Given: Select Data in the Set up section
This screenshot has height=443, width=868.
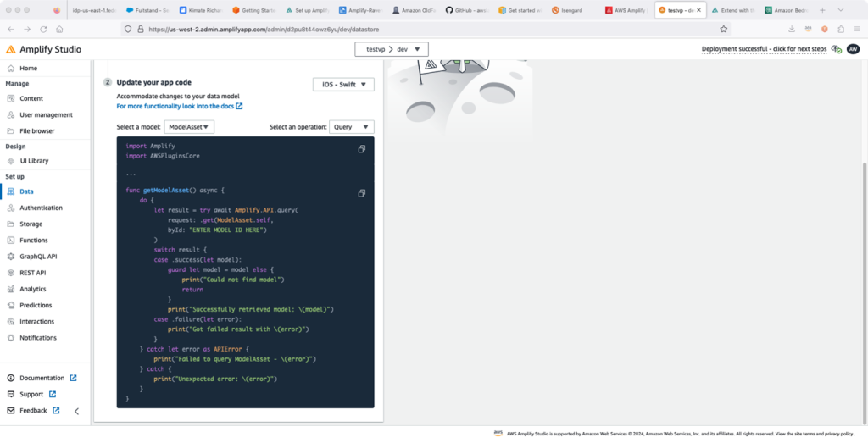Looking at the screenshot, I should [x=26, y=191].
